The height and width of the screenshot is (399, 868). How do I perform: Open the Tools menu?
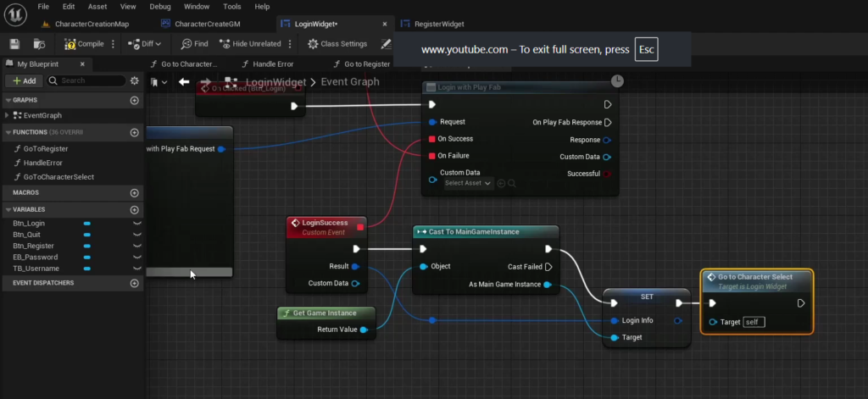(232, 7)
